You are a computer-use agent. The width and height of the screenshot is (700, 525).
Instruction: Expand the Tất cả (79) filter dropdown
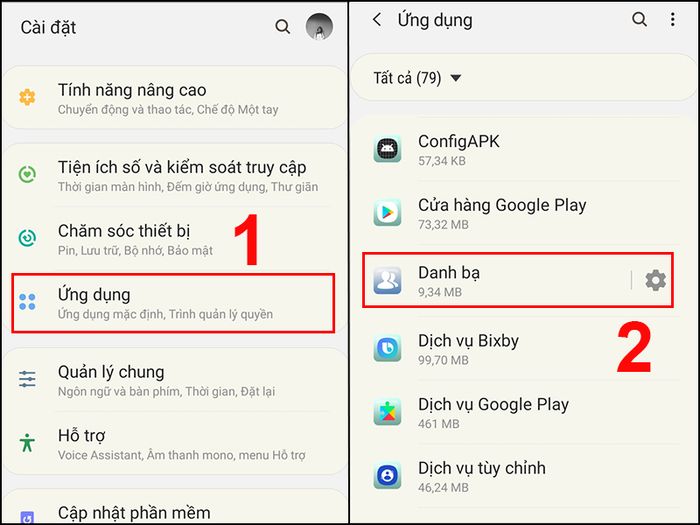418,78
